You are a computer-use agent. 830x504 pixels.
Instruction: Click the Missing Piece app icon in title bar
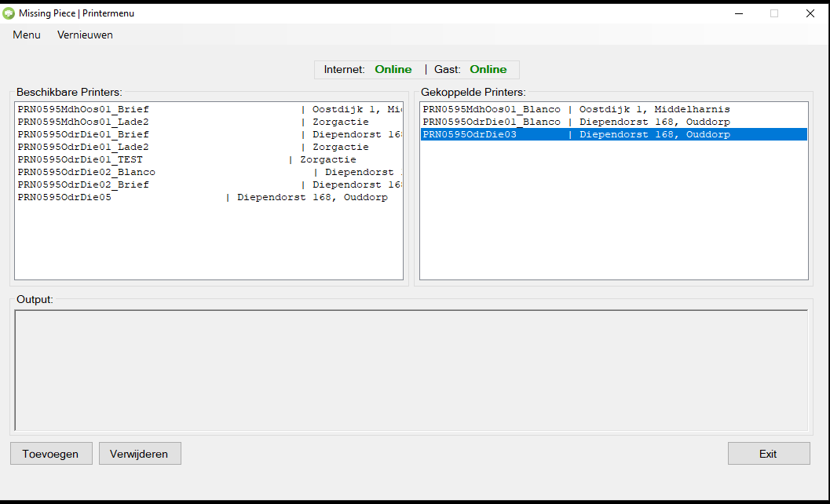(9, 13)
